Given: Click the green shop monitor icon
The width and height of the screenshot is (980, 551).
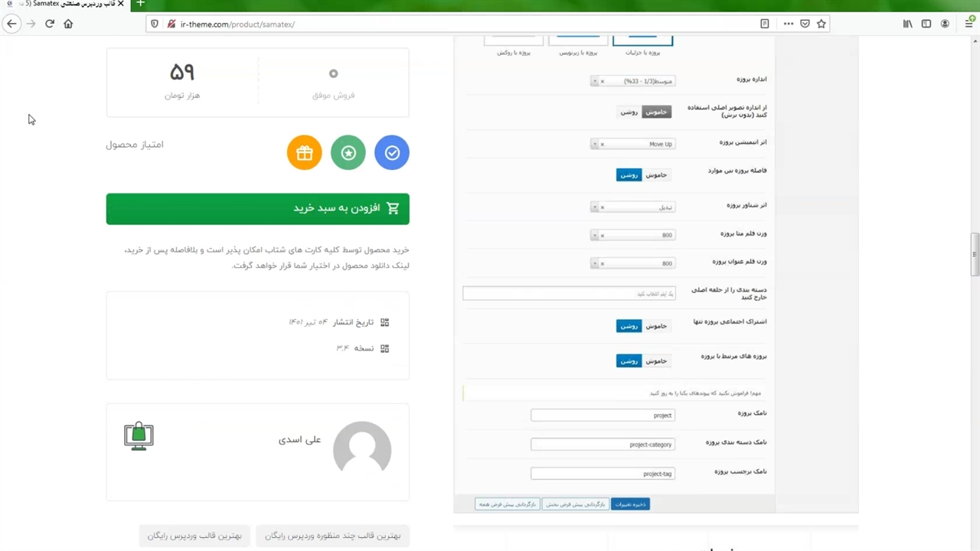Looking at the screenshot, I should point(139,436).
